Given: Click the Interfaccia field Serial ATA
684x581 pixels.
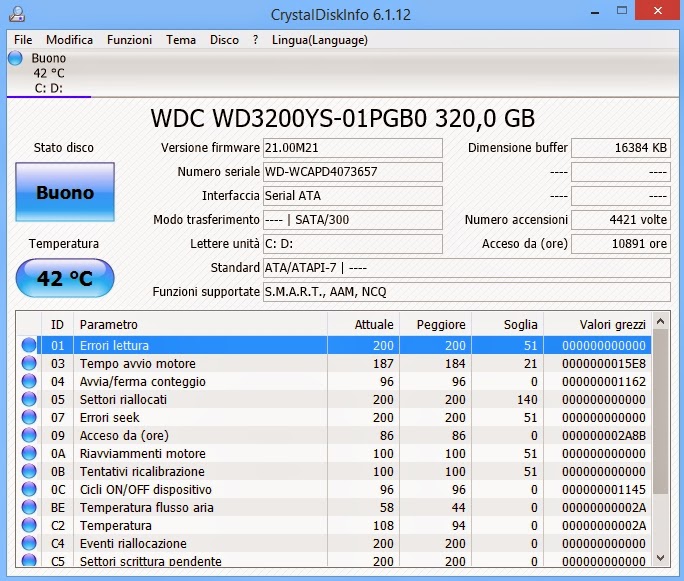Looking at the screenshot, I should coord(352,196).
